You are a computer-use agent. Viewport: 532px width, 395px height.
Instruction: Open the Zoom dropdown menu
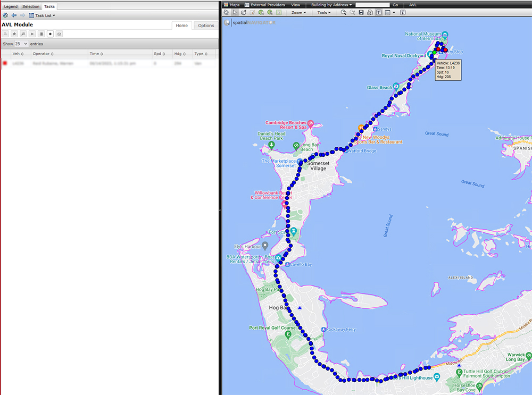tap(298, 13)
